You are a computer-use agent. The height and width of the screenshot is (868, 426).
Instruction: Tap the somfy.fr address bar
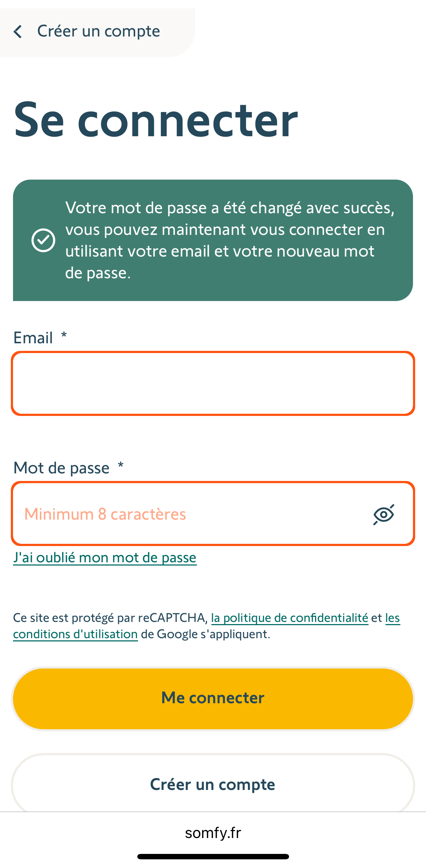click(213, 833)
